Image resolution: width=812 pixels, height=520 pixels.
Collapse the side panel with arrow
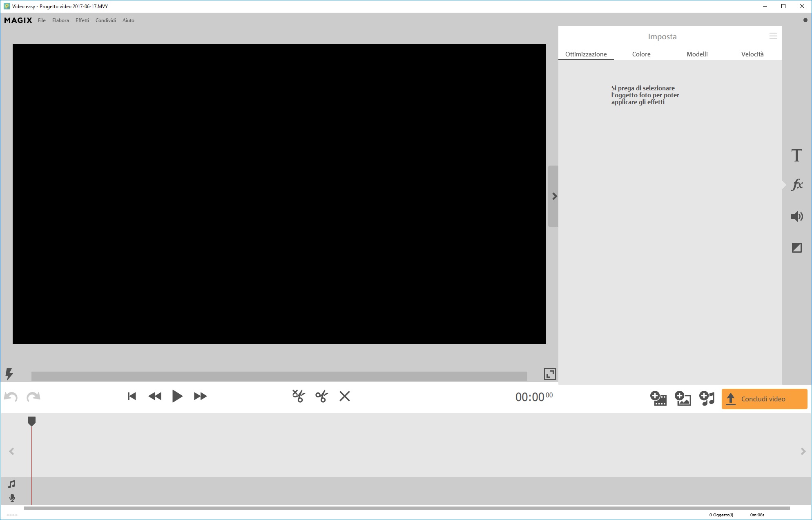pos(554,196)
